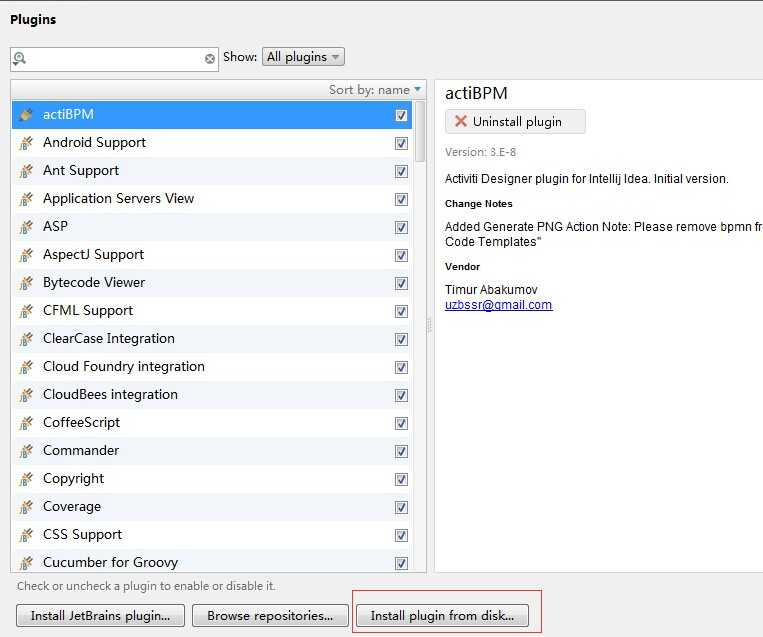Click the Commander plugin icon

click(26, 451)
